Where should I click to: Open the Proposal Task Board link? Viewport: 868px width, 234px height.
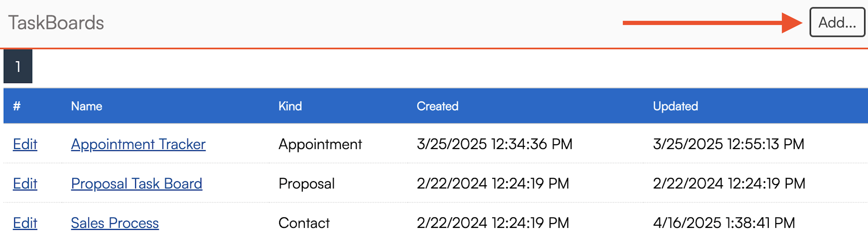click(136, 184)
